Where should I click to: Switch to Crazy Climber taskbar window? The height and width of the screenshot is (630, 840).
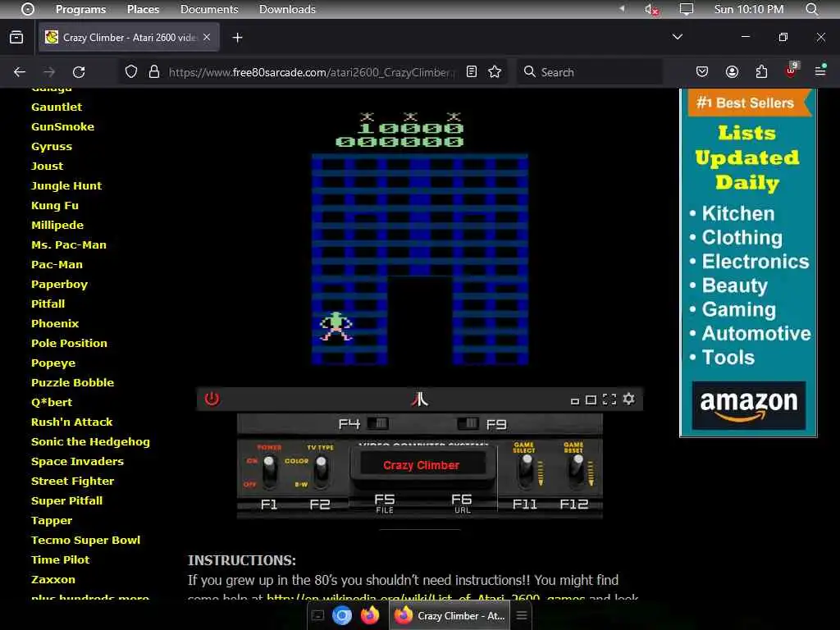point(450,615)
